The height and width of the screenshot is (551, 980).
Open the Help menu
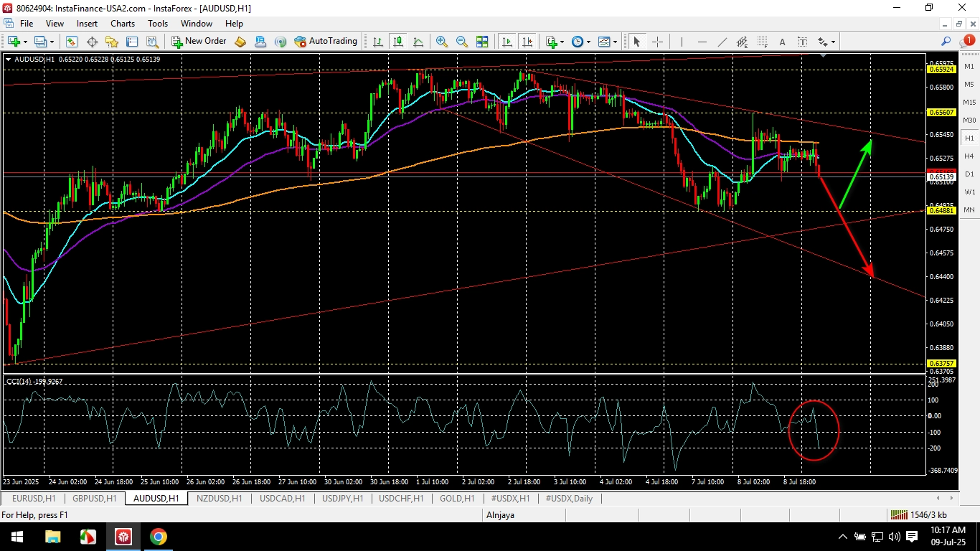pyautogui.click(x=234, y=24)
